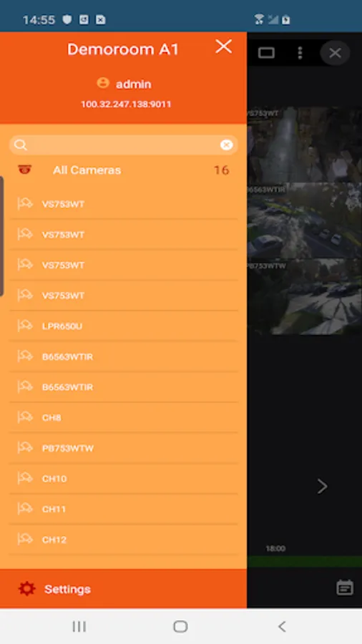
Task: Open the three-dot overflow menu
Action: coord(300,53)
